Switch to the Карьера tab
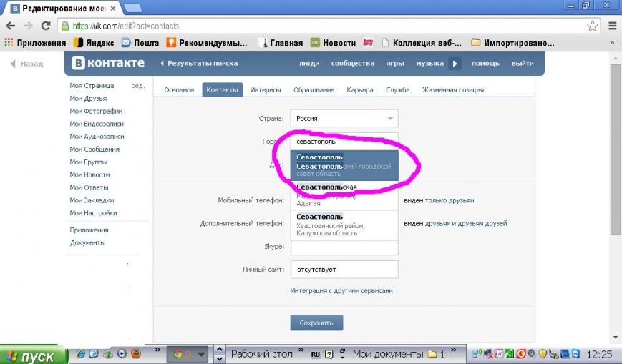Screen dimensions: 622x364 coord(360,90)
